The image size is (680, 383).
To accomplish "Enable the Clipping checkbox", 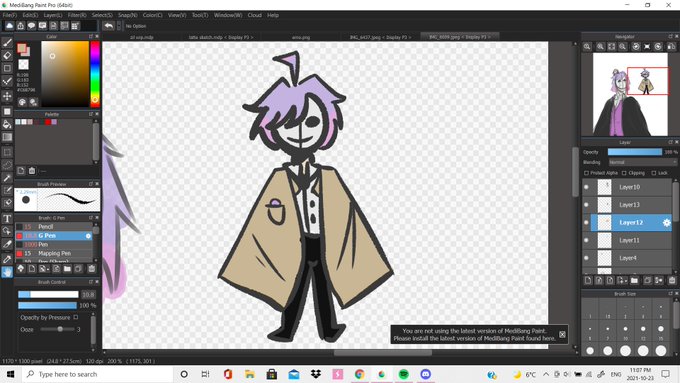I will 624,173.
